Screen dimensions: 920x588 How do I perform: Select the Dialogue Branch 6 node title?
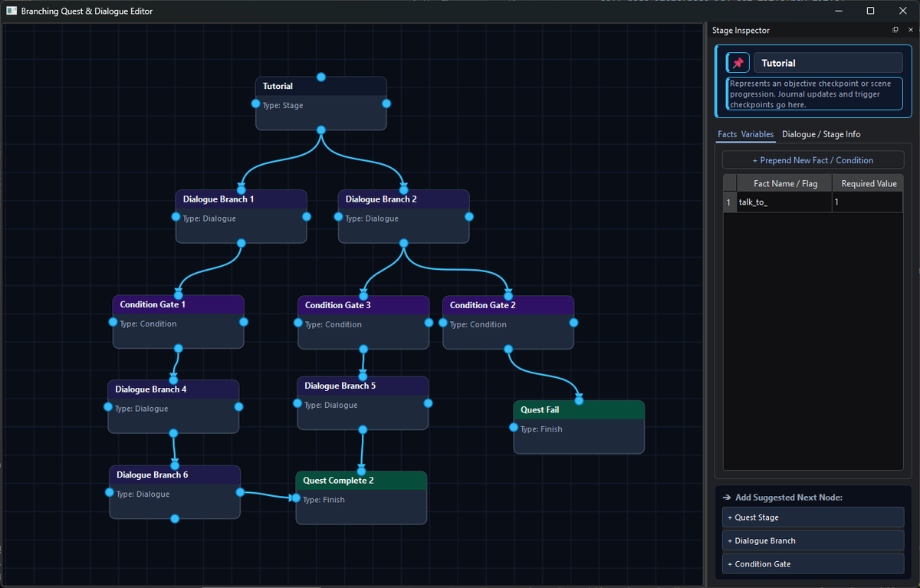coord(153,475)
